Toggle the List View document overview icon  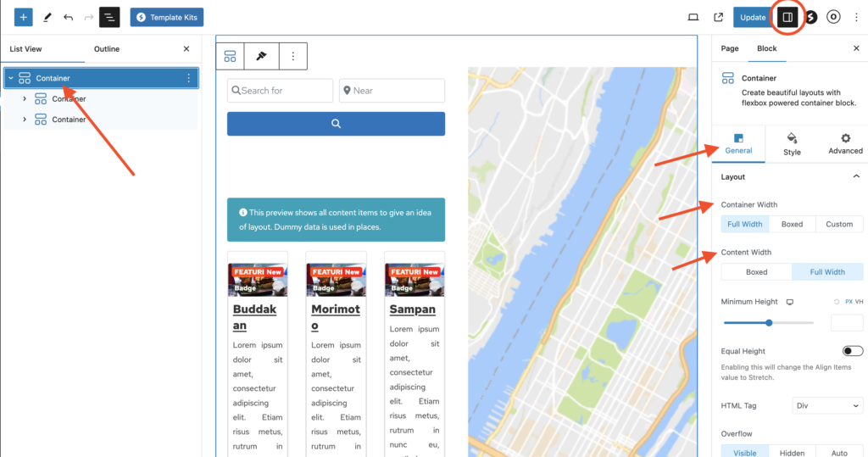tap(109, 17)
